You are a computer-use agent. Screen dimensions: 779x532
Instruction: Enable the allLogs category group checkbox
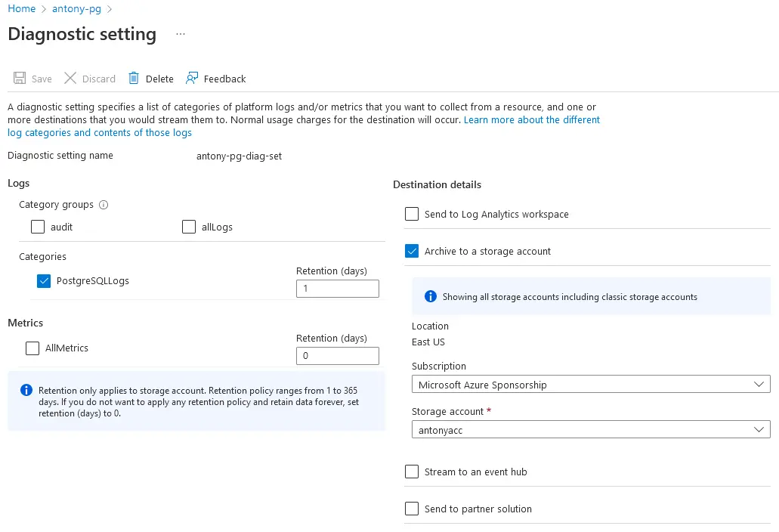coord(189,227)
